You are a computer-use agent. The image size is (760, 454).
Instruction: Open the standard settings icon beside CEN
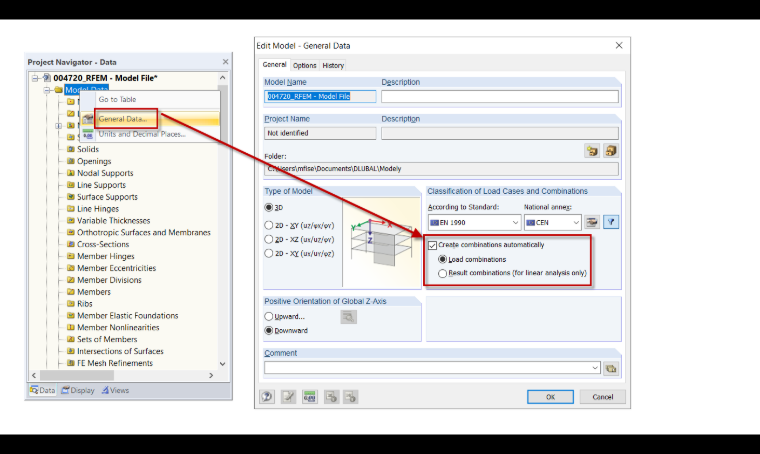tap(591, 222)
